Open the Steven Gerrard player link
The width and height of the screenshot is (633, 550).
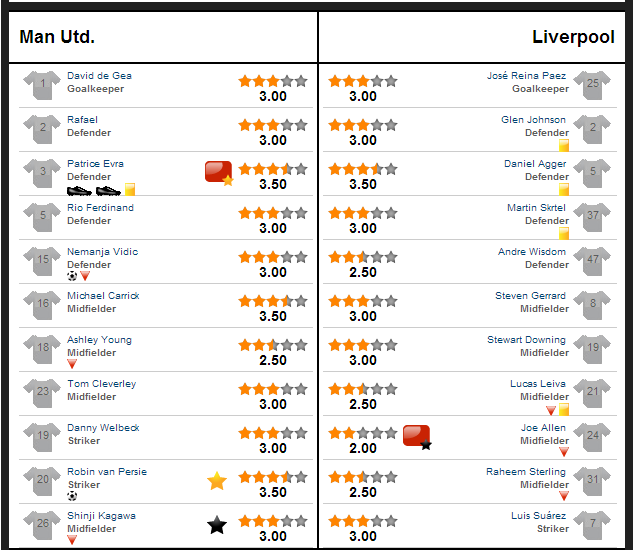pos(530,296)
